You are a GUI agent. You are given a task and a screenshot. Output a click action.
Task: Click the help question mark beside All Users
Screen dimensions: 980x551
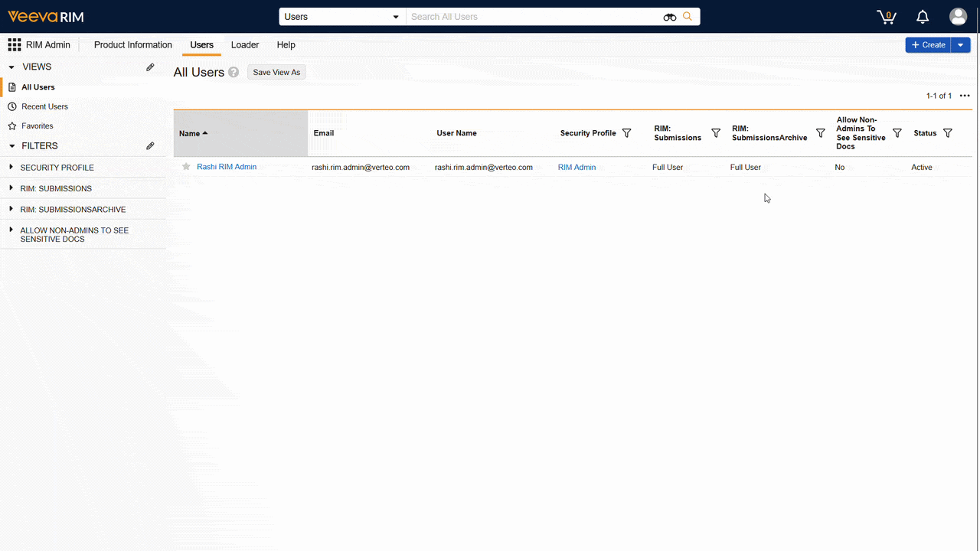[234, 72]
